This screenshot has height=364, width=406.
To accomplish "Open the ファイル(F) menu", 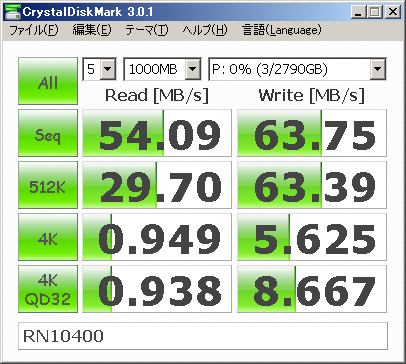I will (x=34, y=30).
